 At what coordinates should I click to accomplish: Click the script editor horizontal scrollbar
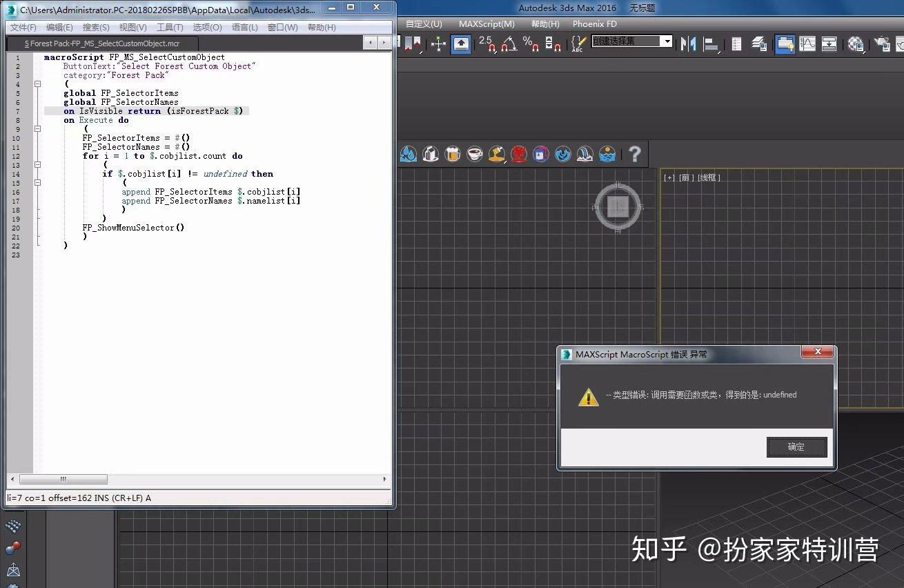tap(63, 478)
